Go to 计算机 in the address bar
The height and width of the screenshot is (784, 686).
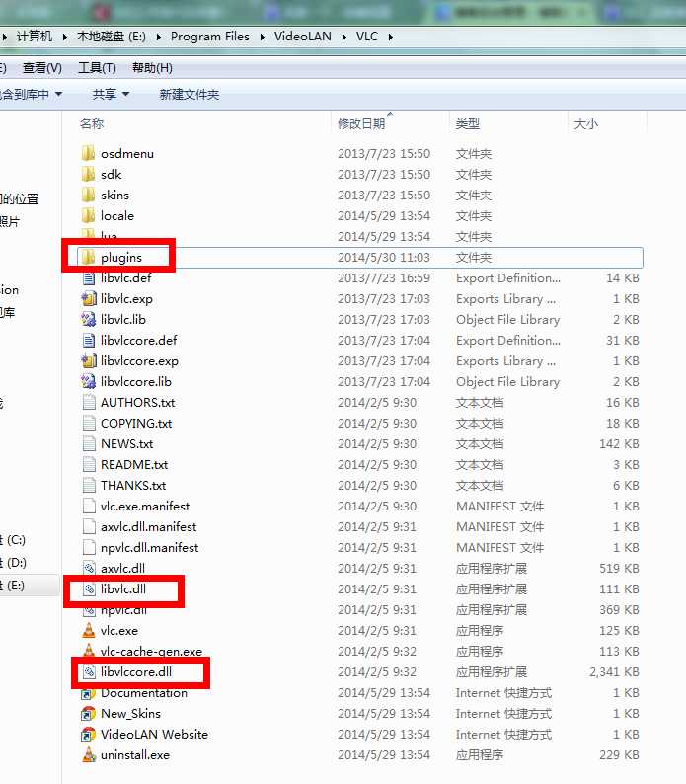click(35, 37)
